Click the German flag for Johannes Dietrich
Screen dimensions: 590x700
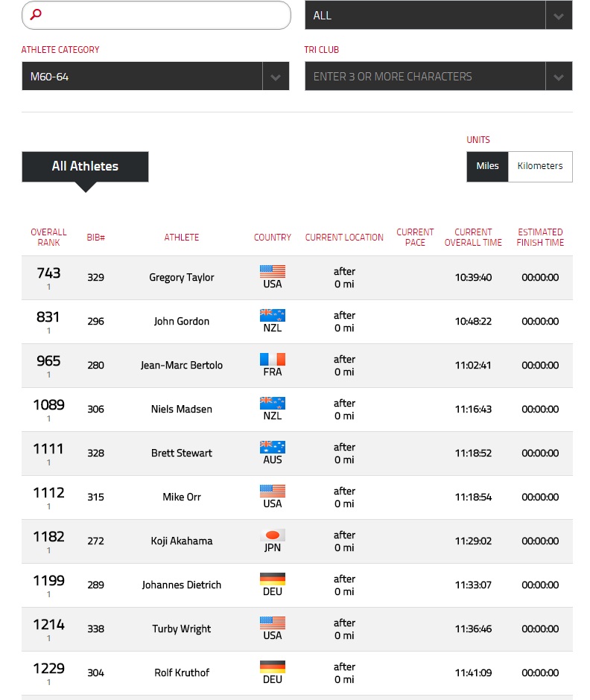(x=273, y=579)
